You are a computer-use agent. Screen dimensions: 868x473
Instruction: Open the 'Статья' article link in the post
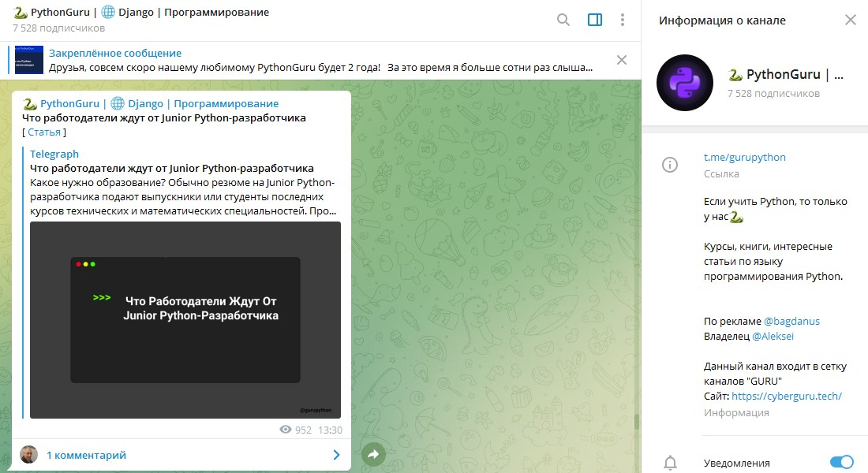coord(44,132)
